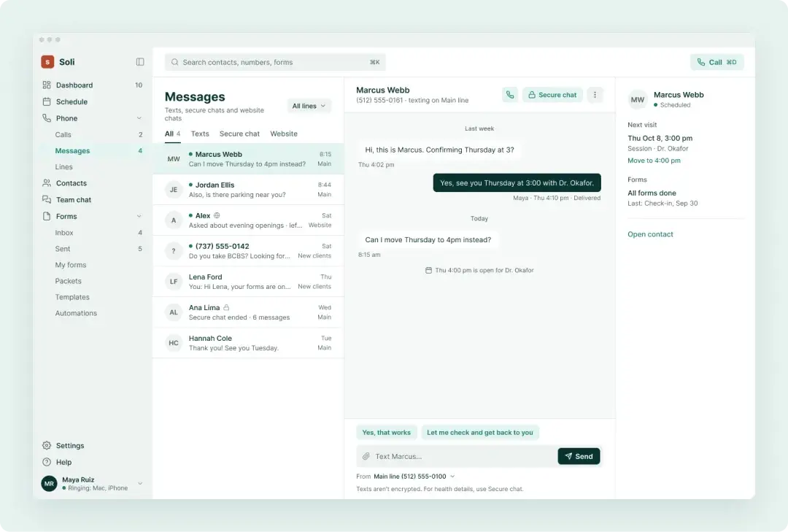Click the search magnifier icon
This screenshot has height=532, width=788.
pos(175,62)
